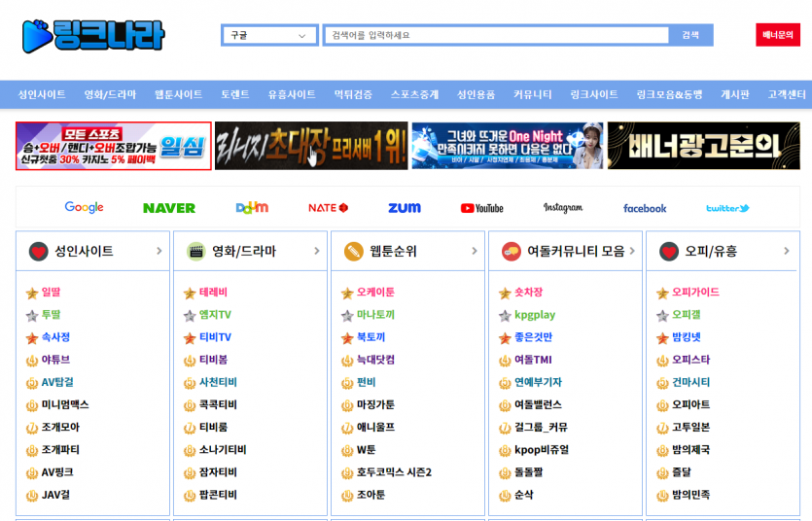Screen dimensions: 812x521
Task: Open the Facebook shortcut logo
Action: (x=645, y=208)
